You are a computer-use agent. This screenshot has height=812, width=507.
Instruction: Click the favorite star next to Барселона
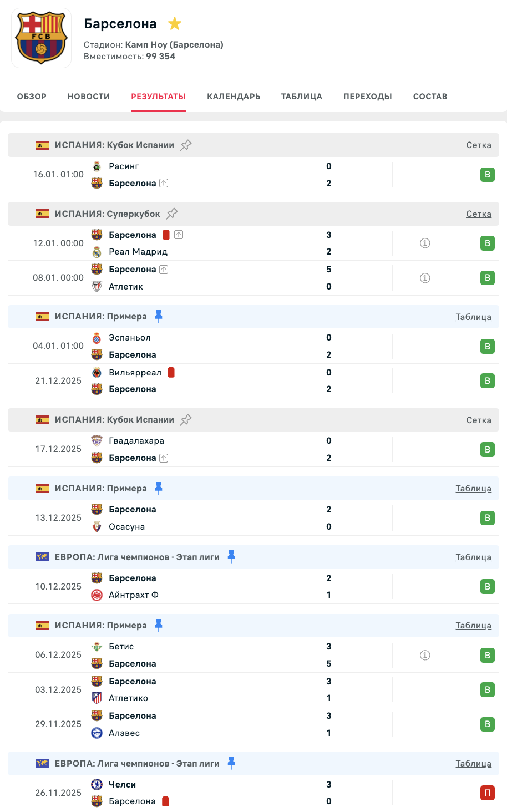175,24
